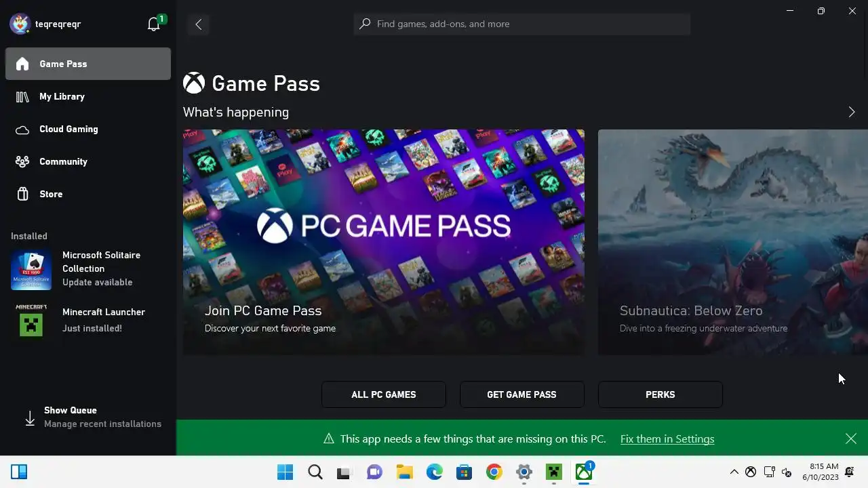
Task: Select Game Pass in sidebar
Action: point(88,64)
